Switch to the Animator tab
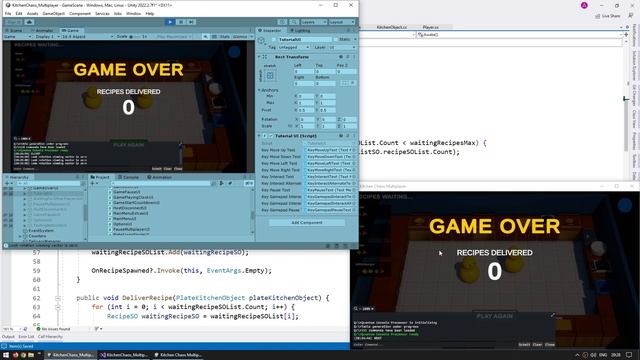640x360 pixels. tap(42, 31)
